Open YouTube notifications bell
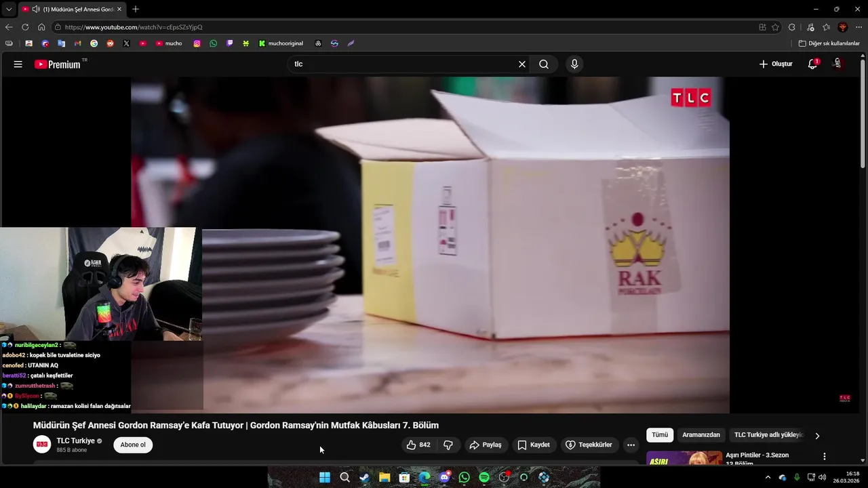The width and height of the screenshot is (868, 488). [x=812, y=64]
